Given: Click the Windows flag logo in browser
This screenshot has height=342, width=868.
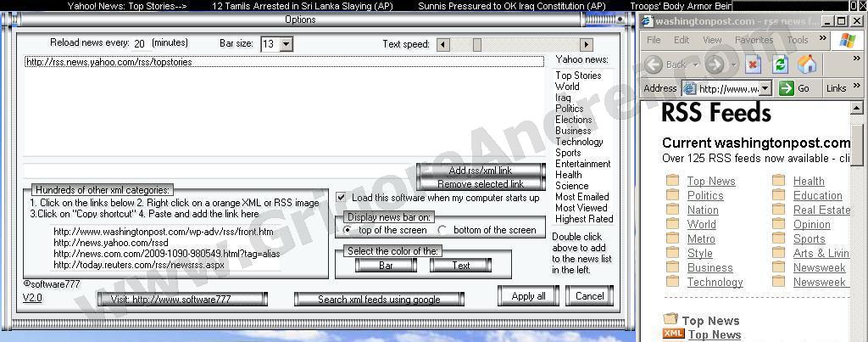Looking at the screenshot, I should coord(848,40).
